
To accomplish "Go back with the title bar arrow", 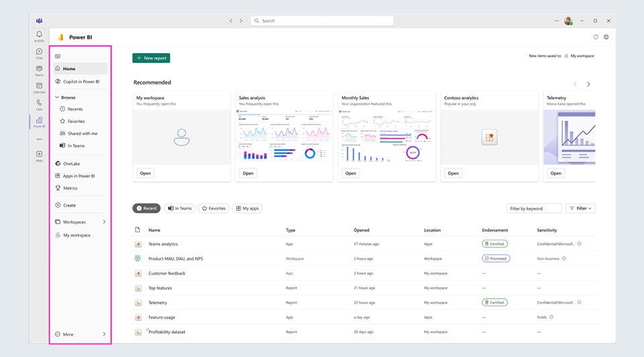I will pyautogui.click(x=231, y=21).
